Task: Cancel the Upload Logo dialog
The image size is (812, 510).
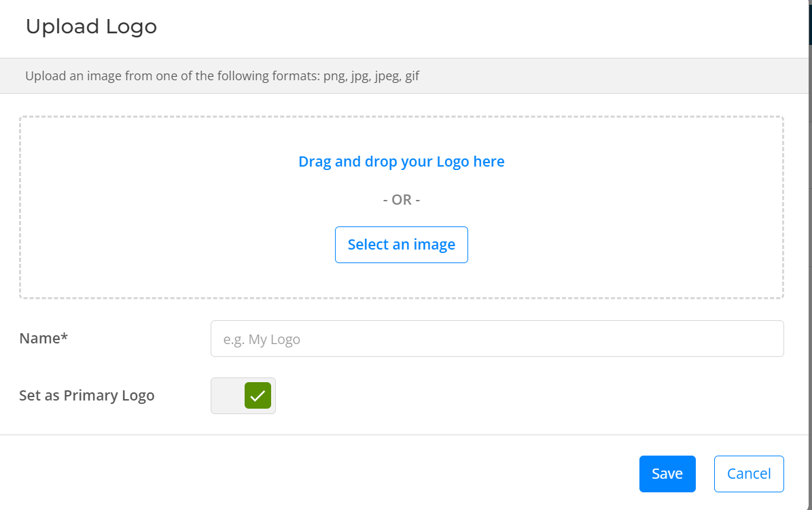Action: [x=749, y=474]
